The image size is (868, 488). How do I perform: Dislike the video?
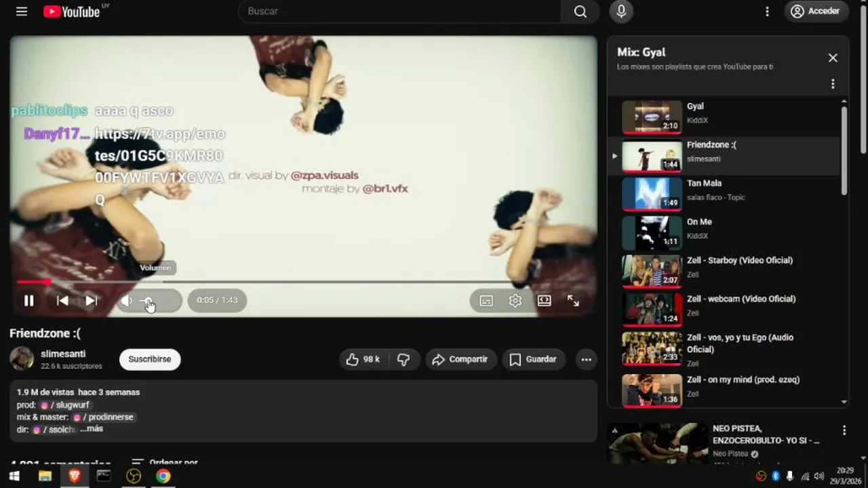(403, 359)
